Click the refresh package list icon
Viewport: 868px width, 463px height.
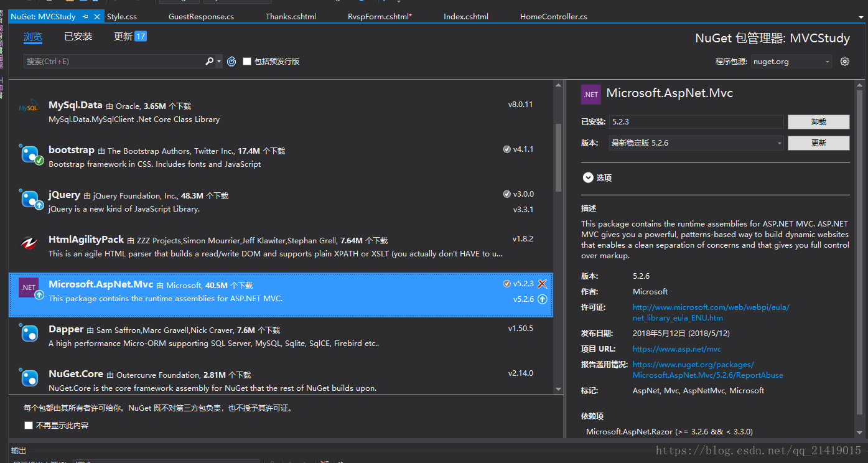231,62
